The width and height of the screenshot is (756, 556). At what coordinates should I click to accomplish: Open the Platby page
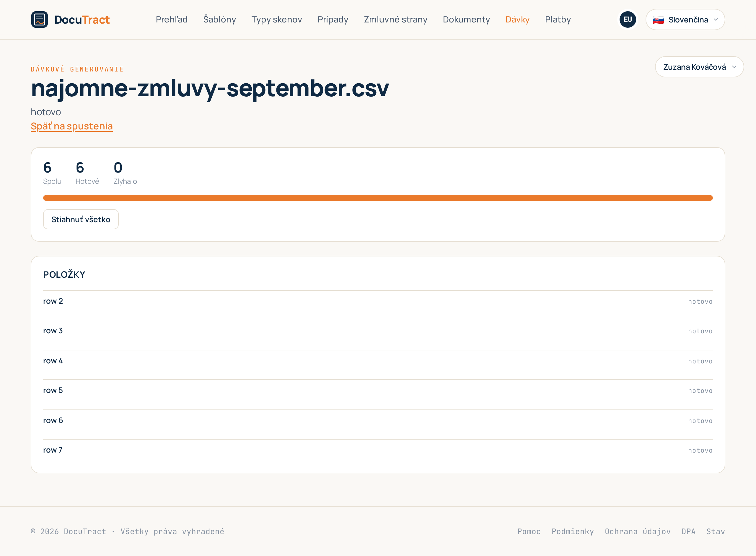pos(558,19)
